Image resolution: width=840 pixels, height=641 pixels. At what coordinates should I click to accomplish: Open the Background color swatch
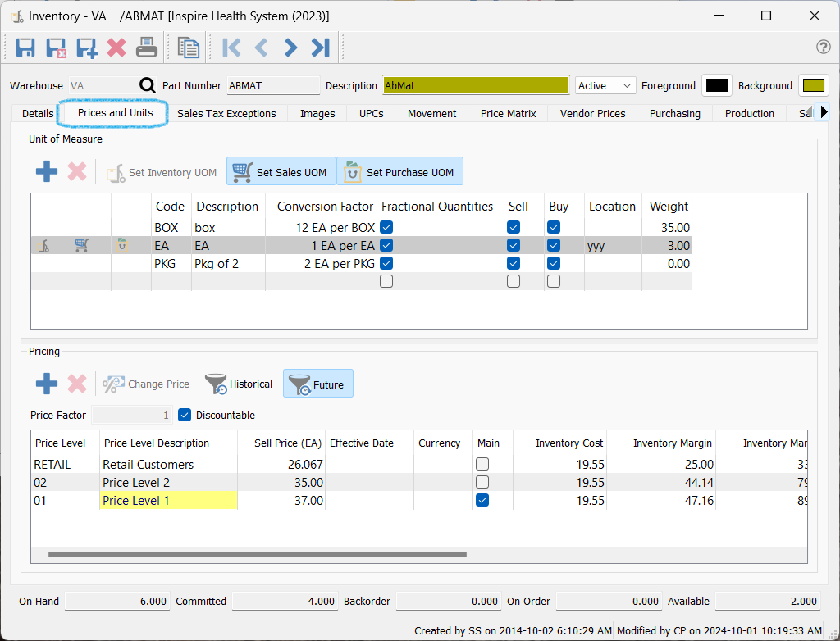pos(814,85)
